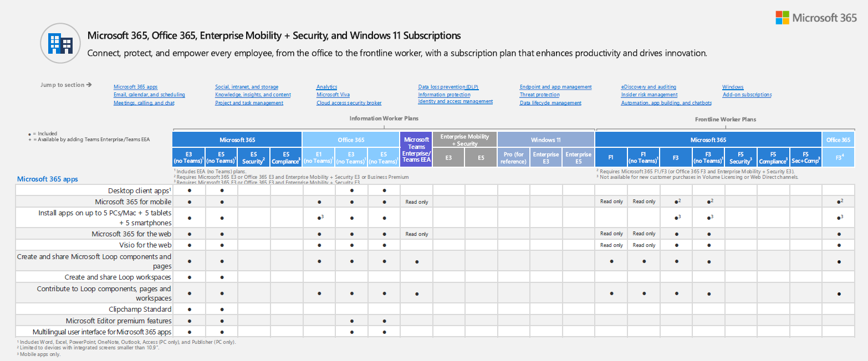Click the F3 (no Teams) column header
Image resolution: width=868 pixels, height=361 pixels.
[708, 157]
